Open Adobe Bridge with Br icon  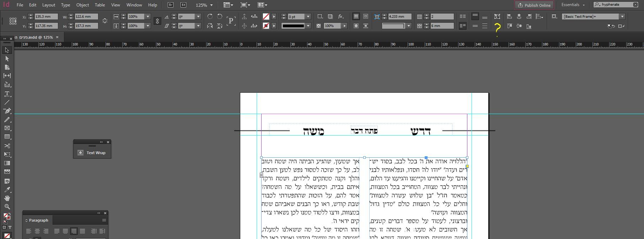171,5
